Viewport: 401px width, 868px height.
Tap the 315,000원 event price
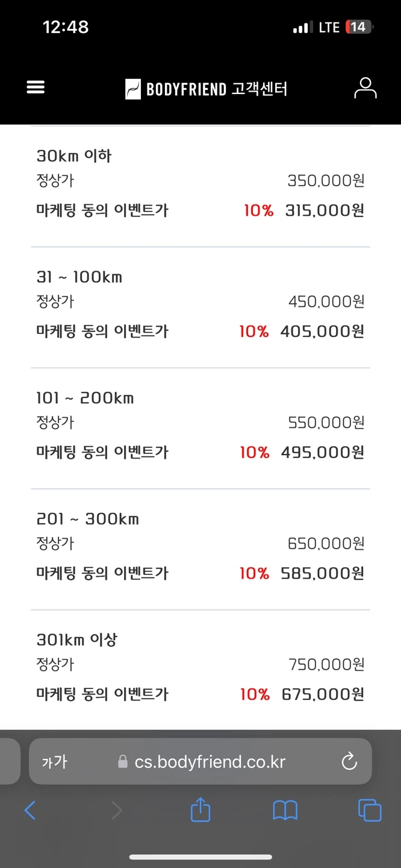click(x=325, y=210)
